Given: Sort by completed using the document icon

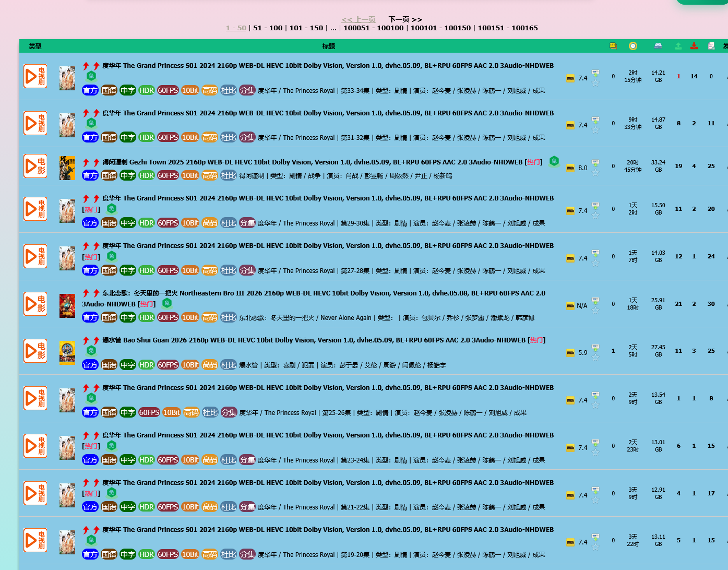Looking at the screenshot, I should (x=711, y=46).
